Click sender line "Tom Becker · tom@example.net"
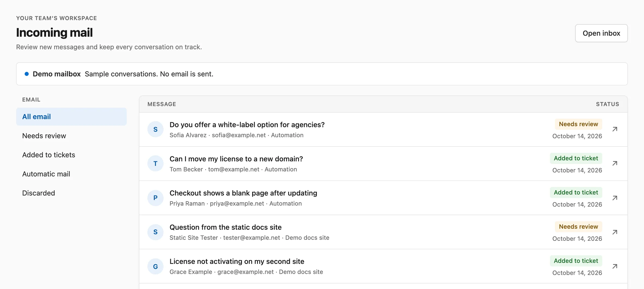Image resolution: width=644 pixels, height=289 pixels. [214, 169]
